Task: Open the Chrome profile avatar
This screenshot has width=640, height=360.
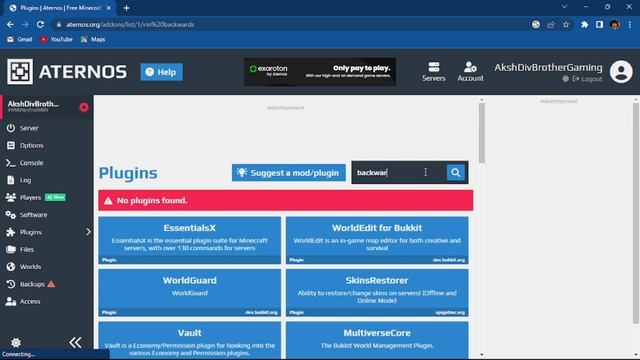Action: click(x=615, y=24)
